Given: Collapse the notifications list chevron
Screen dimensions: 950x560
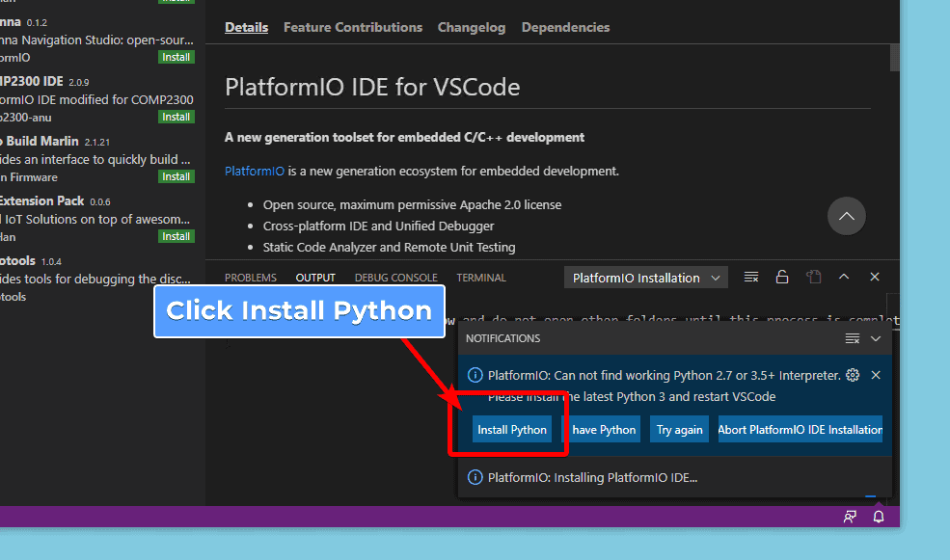Looking at the screenshot, I should coord(876,338).
